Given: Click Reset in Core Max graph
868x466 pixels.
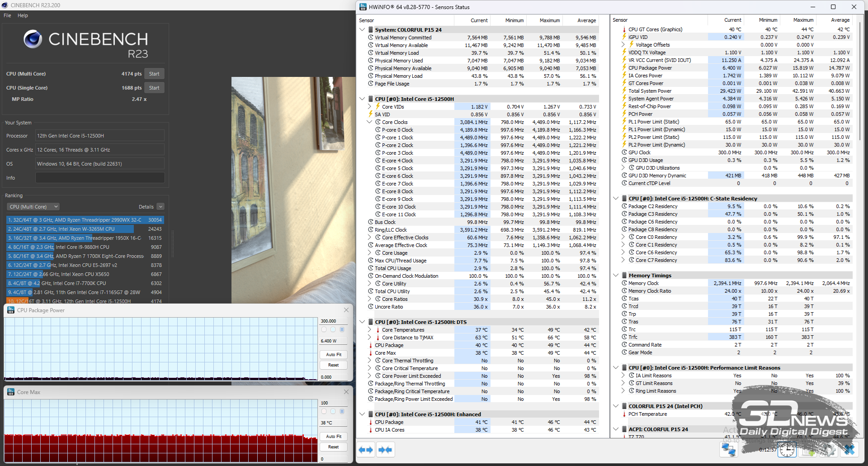Looking at the screenshot, I should click(x=334, y=447).
